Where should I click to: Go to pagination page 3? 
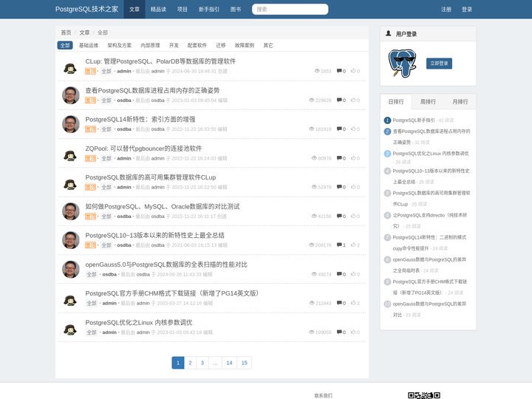[202, 363]
